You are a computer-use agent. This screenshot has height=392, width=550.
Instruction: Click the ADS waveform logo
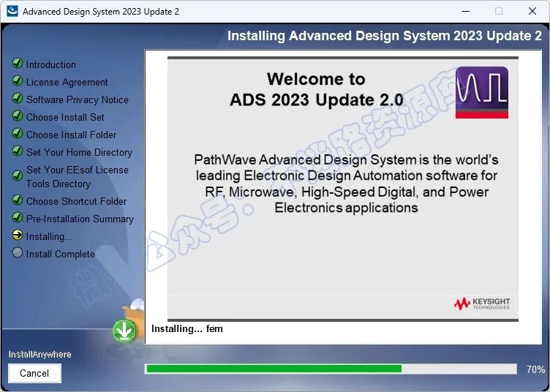[482, 92]
